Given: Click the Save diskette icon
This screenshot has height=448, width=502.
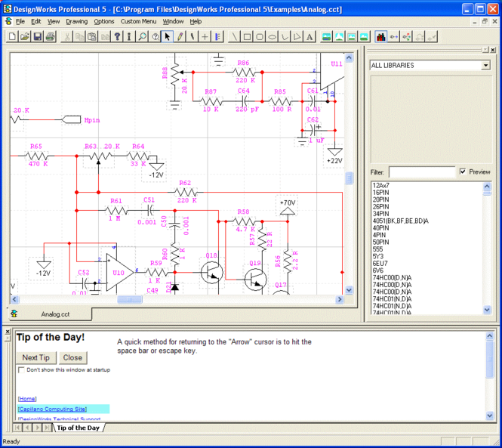Looking at the screenshot, I should tap(37, 36).
